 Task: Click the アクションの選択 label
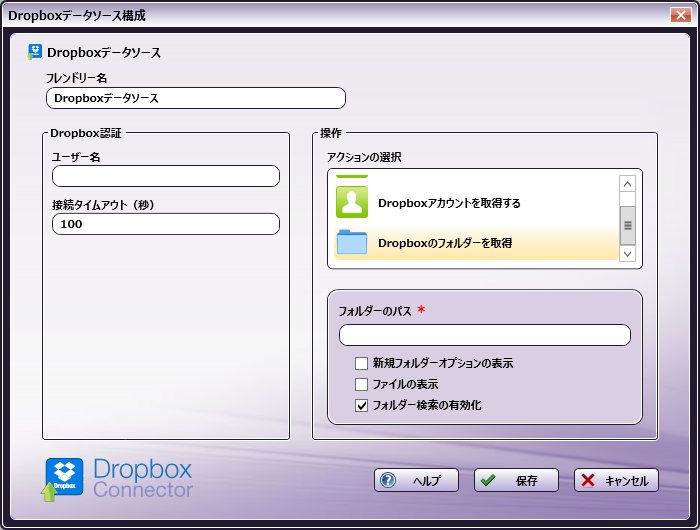pos(364,157)
